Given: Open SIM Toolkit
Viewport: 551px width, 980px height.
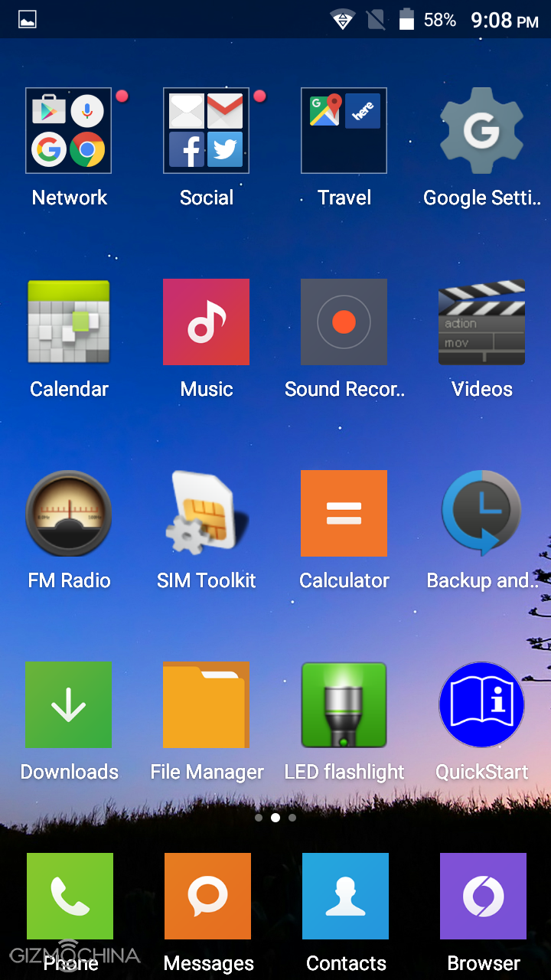Looking at the screenshot, I should coord(206,513).
